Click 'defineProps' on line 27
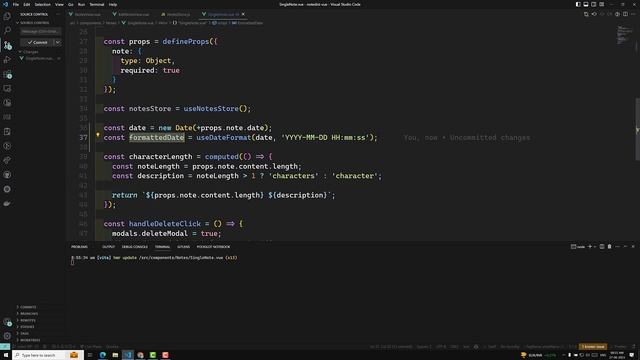Image resolution: width=640 pixels, height=360 pixels. [186, 42]
